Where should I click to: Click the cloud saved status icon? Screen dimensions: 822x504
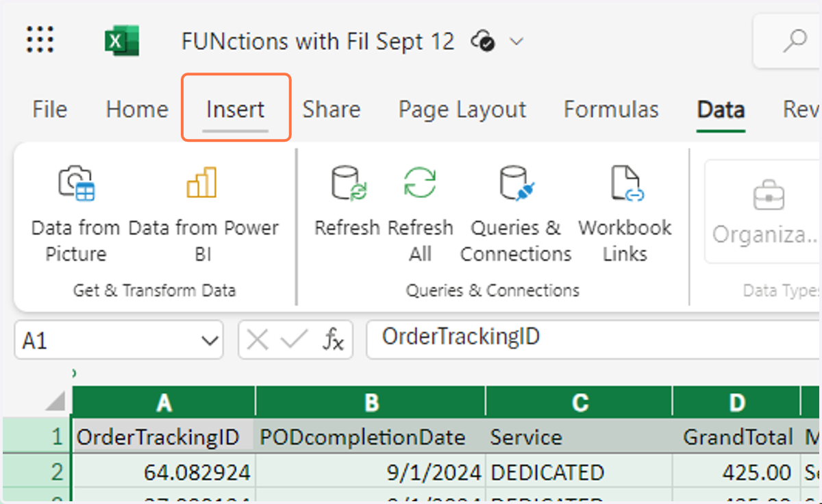[x=483, y=42]
